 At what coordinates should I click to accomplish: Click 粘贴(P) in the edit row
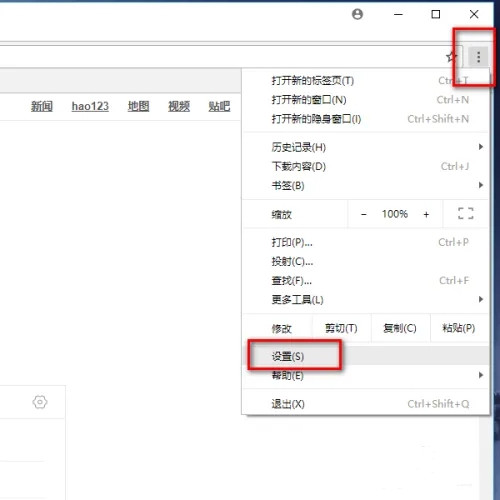click(x=459, y=328)
